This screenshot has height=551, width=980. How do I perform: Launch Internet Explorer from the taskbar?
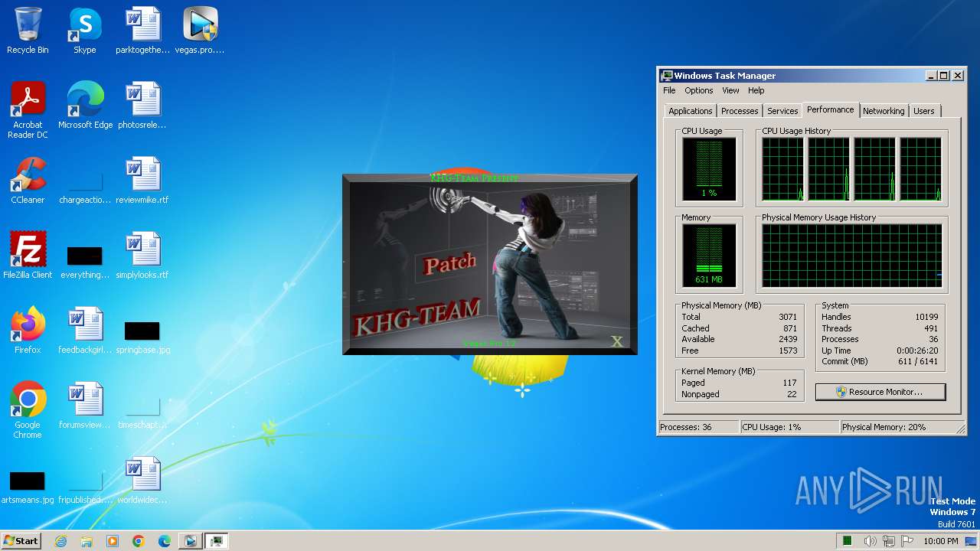60,541
